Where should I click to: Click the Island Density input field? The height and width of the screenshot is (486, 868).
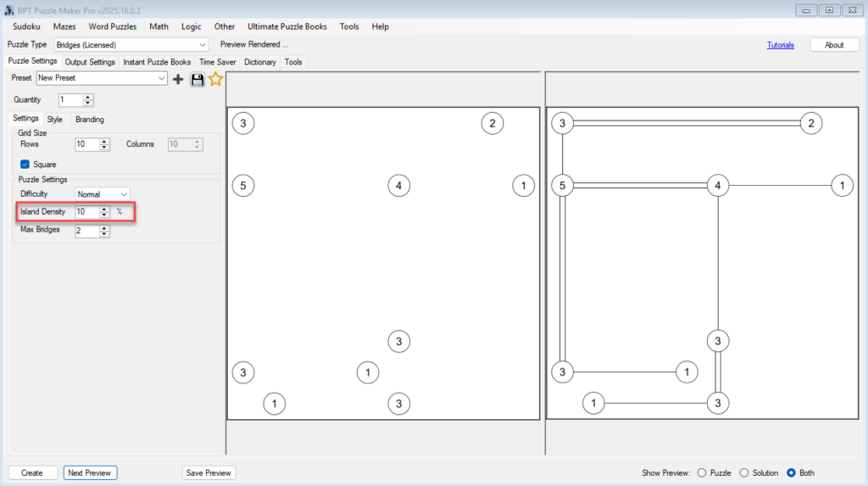pos(86,212)
